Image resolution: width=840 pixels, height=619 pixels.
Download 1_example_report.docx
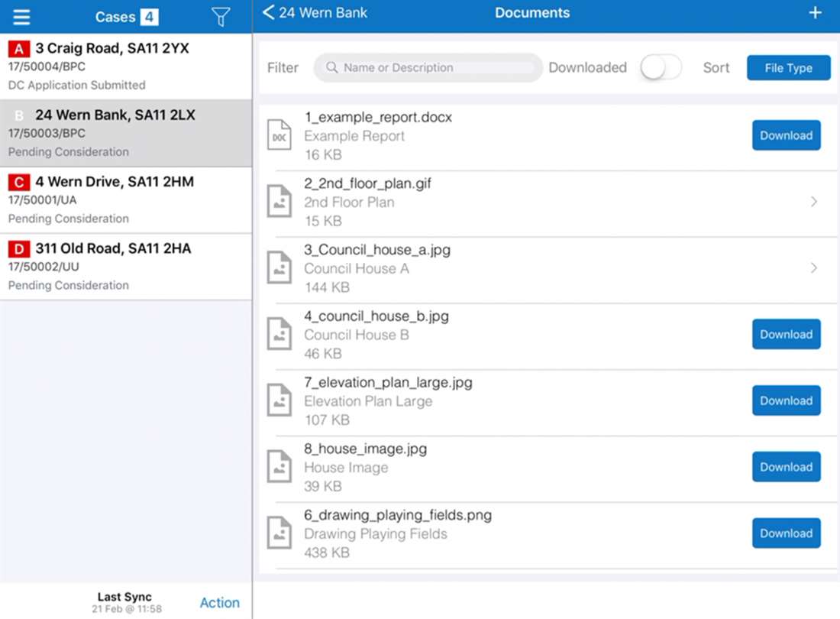coord(786,135)
